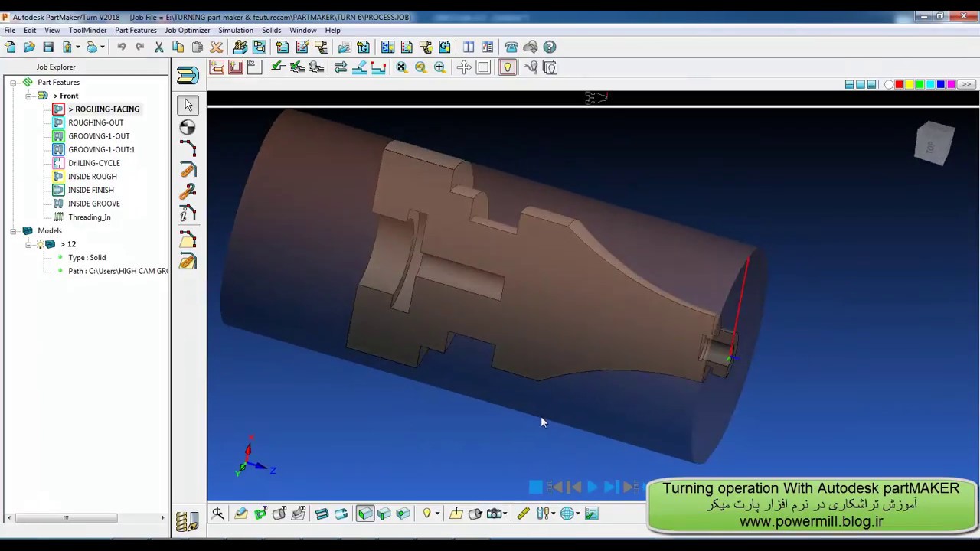The image size is (980, 551).
Task: Click the eraser icon in bottom toolbar
Action: point(240,514)
